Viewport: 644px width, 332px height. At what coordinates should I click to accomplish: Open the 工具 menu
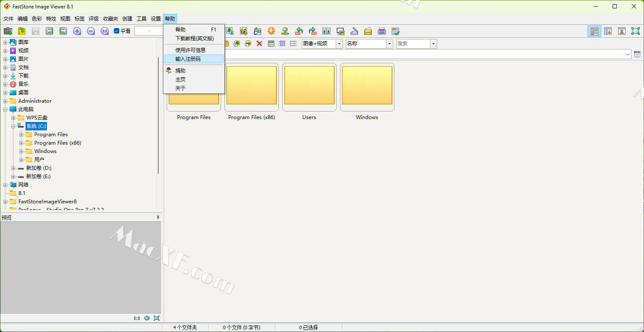142,19
